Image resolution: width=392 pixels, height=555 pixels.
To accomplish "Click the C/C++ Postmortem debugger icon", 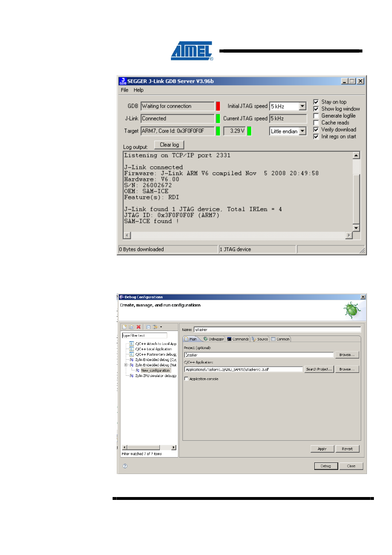I will (x=131, y=354).
